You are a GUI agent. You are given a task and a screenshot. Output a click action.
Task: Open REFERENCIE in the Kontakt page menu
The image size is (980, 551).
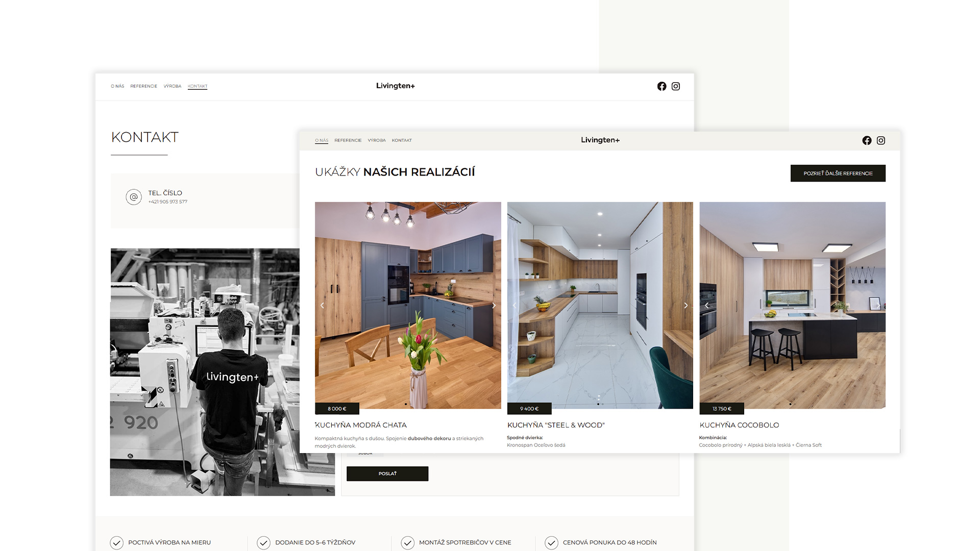(143, 86)
